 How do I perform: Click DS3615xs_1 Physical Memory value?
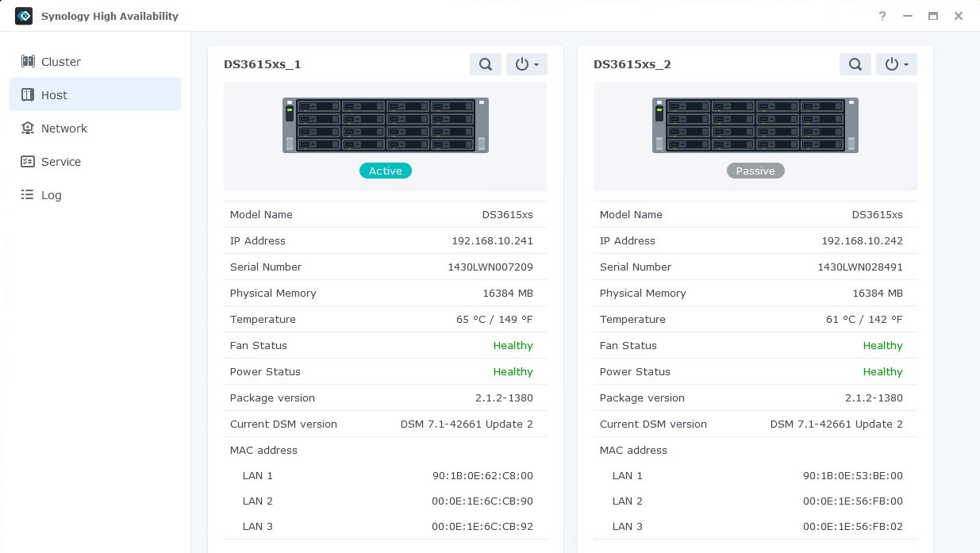click(508, 293)
